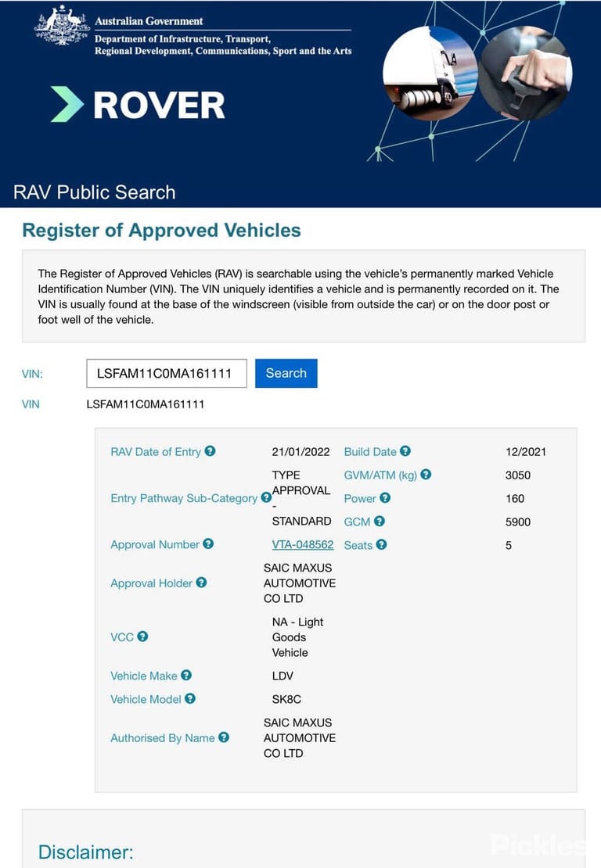
Task: Open approval link VTA-048562
Action: tap(303, 545)
